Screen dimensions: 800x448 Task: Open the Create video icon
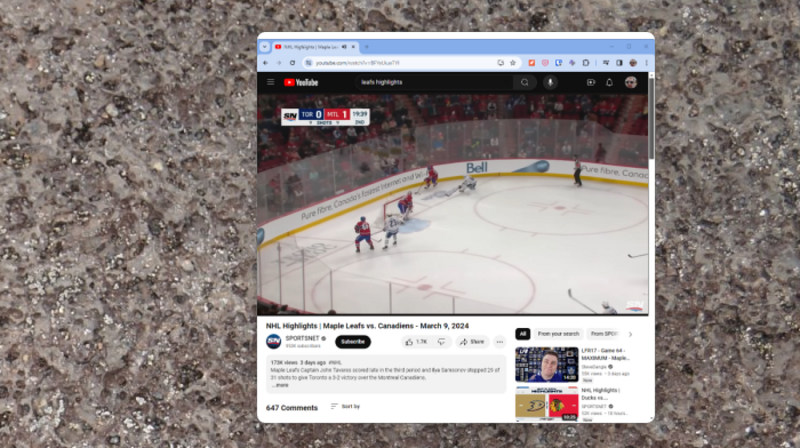[x=591, y=82]
